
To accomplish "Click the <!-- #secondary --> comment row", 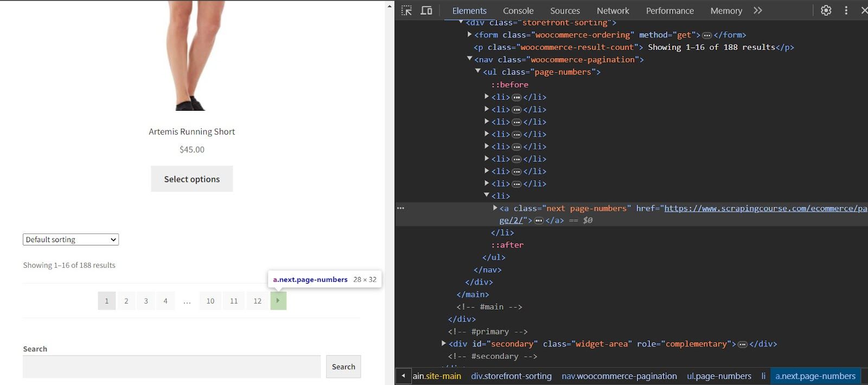I will point(493,356).
